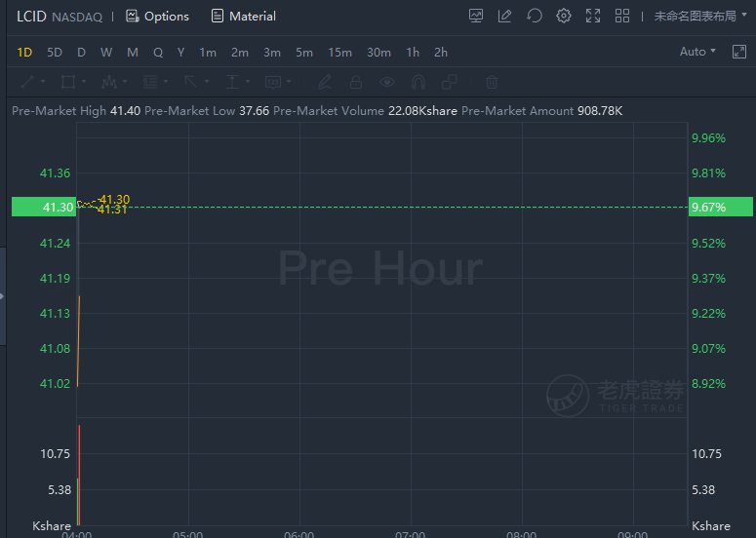The image size is (756, 538).
Task: Select the 1h interval
Action: click(x=413, y=52)
